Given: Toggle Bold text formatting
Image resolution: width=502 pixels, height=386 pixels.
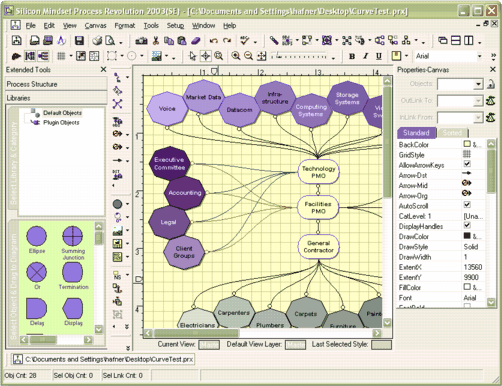Looking at the screenshot, I should click(352, 56).
